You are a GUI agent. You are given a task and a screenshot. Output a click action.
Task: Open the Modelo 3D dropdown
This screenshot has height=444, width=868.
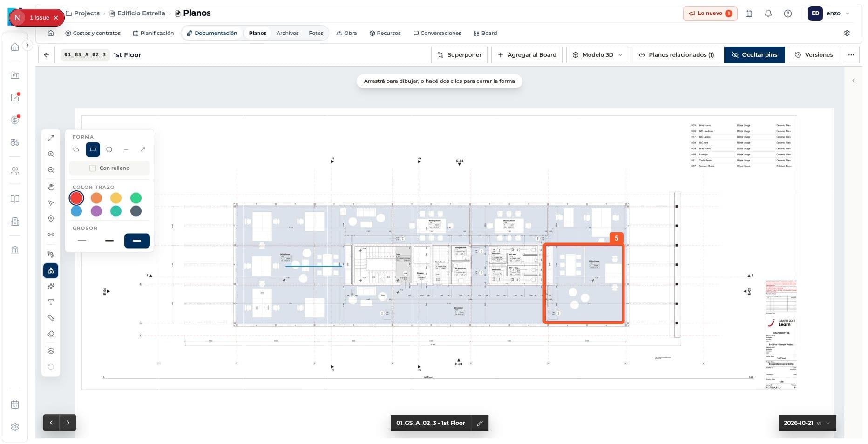point(597,55)
